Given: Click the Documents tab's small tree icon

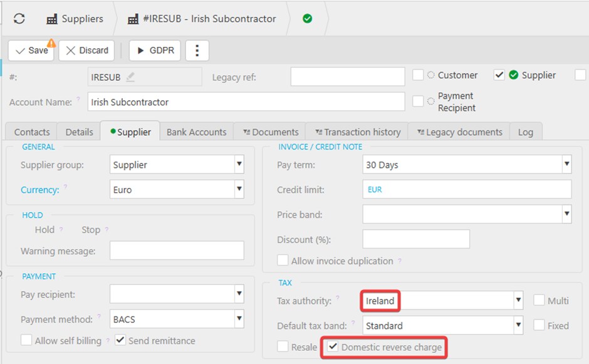Looking at the screenshot, I should click(246, 132).
